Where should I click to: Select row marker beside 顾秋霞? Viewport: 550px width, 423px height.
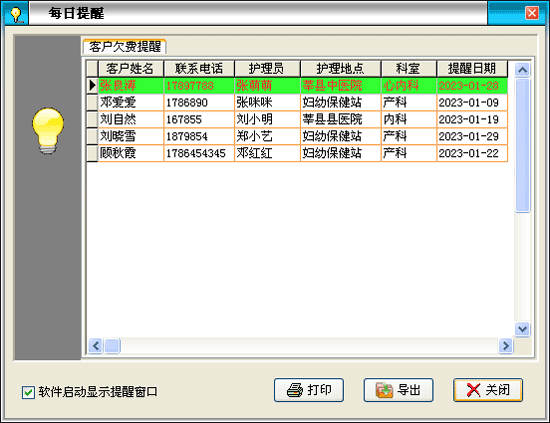pos(92,153)
